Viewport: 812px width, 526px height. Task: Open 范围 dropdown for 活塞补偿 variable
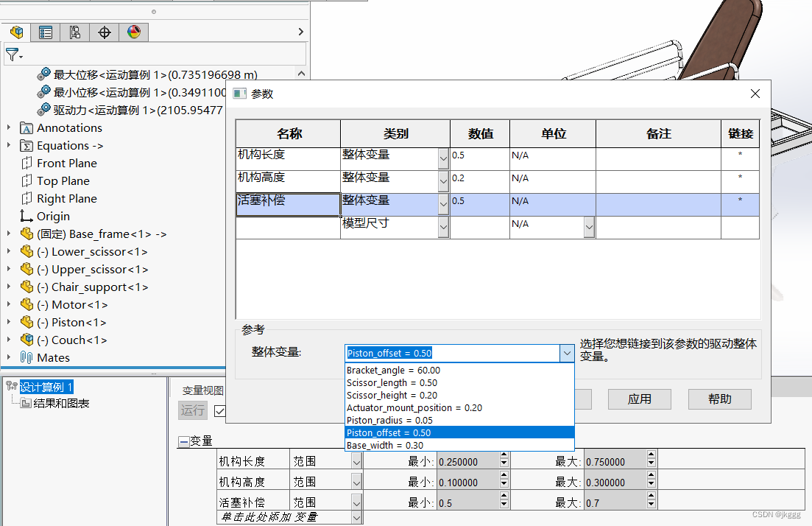356,502
